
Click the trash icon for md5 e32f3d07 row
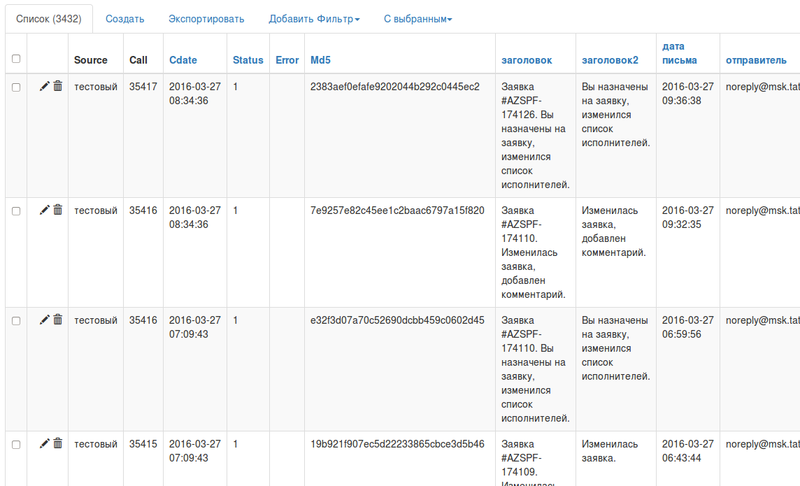coord(57,320)
